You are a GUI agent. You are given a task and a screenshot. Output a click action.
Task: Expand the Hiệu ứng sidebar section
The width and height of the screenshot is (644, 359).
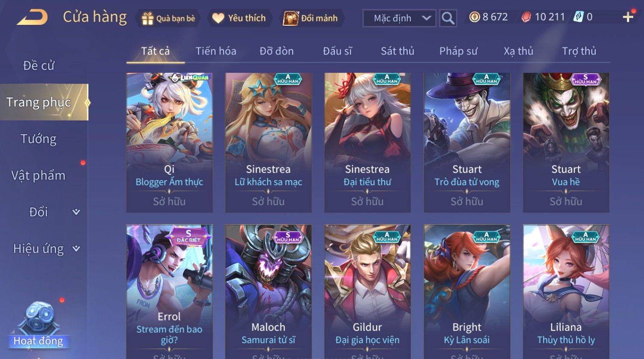click(76, 249)
